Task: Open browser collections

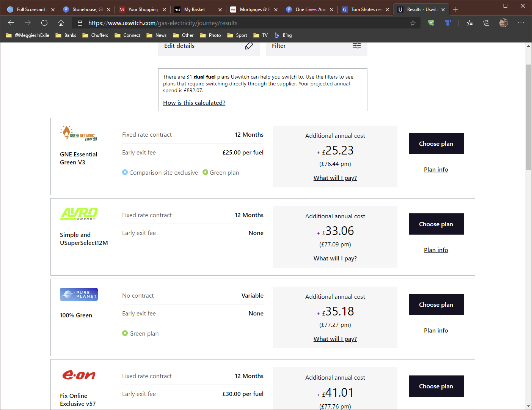Action: [486, 23]
